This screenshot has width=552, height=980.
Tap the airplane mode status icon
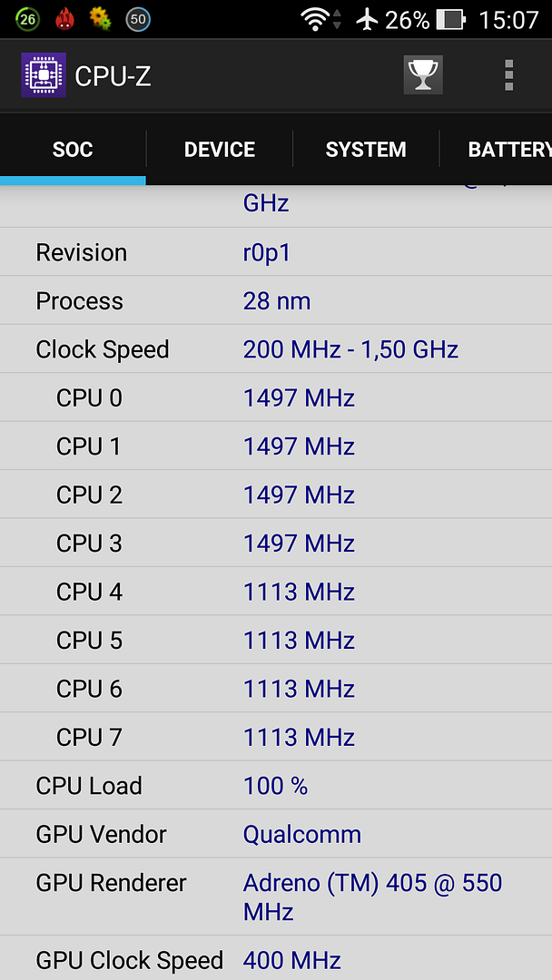367,19
